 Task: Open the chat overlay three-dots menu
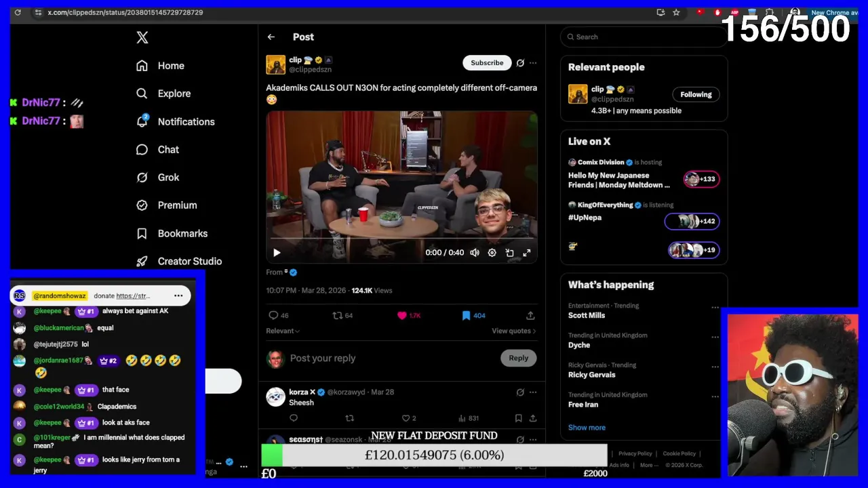pos(178,296)
